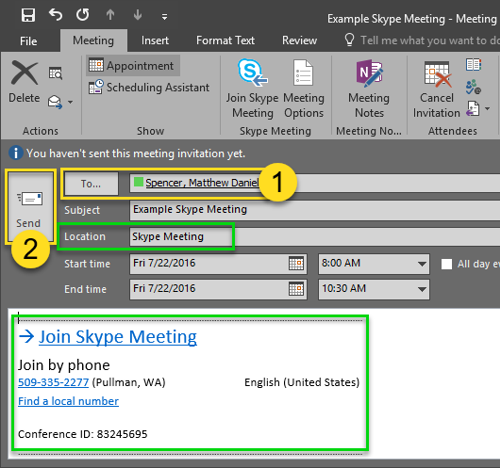Click the Undo arrow icon
The height and width of the screenshot is (468, 500).
pos(55,15)
